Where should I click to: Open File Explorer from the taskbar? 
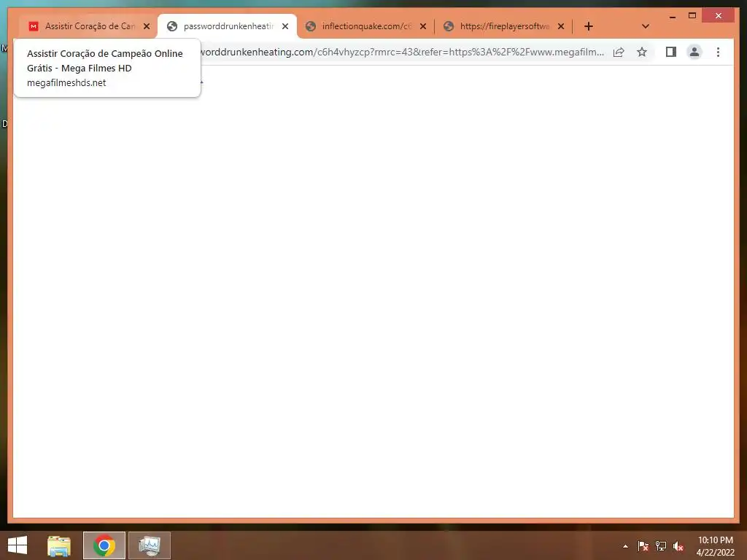[59, 545]
